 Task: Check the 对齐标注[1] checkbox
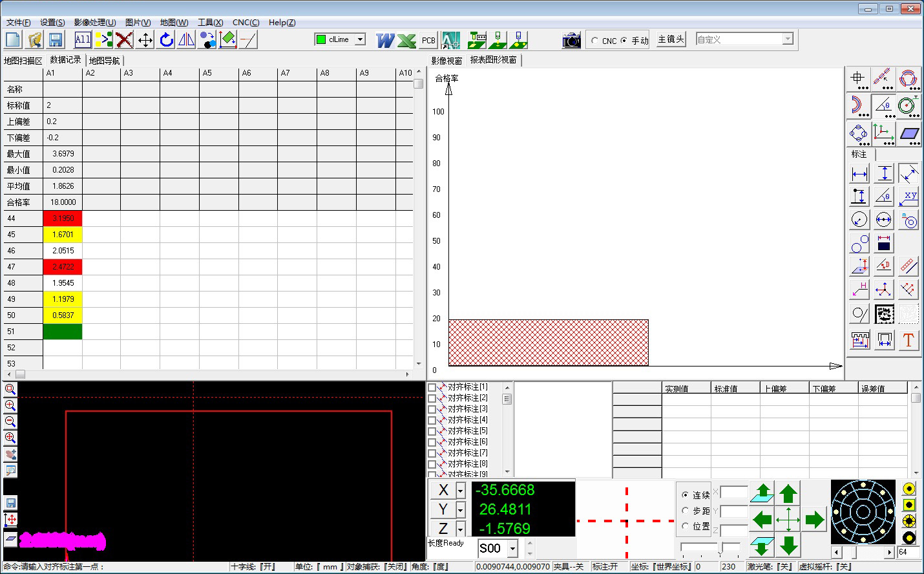(x=432, y=388)
